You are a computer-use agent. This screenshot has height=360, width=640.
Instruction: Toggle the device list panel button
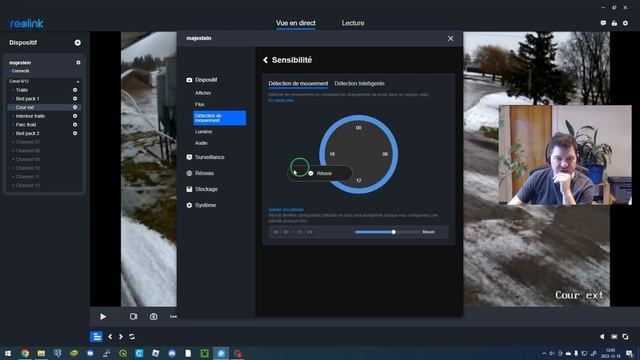(x=97, y=337)
